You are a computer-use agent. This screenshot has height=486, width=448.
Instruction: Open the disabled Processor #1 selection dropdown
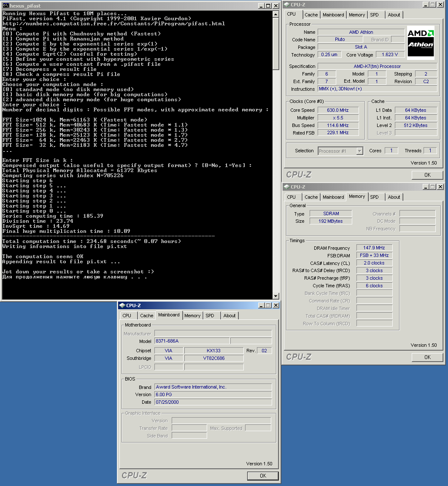point(359,151)
